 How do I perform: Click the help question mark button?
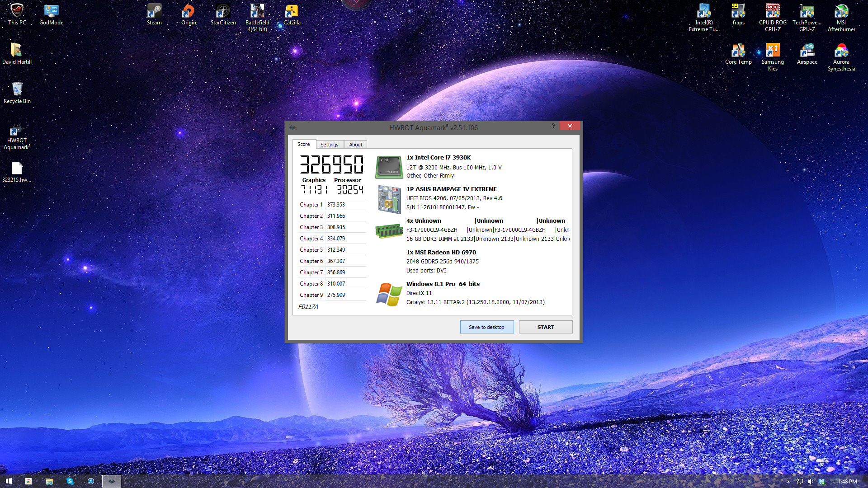tap(553, 126)
